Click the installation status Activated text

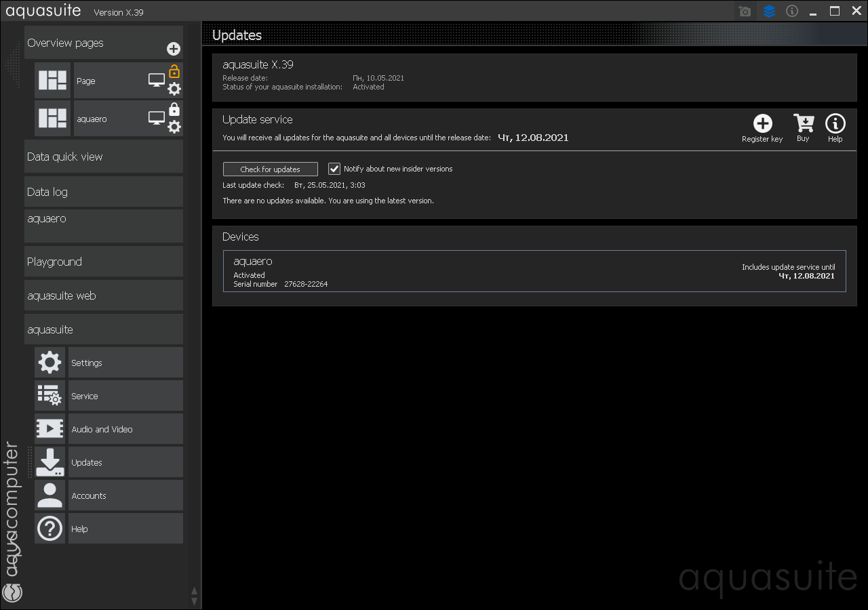point(368,87)
